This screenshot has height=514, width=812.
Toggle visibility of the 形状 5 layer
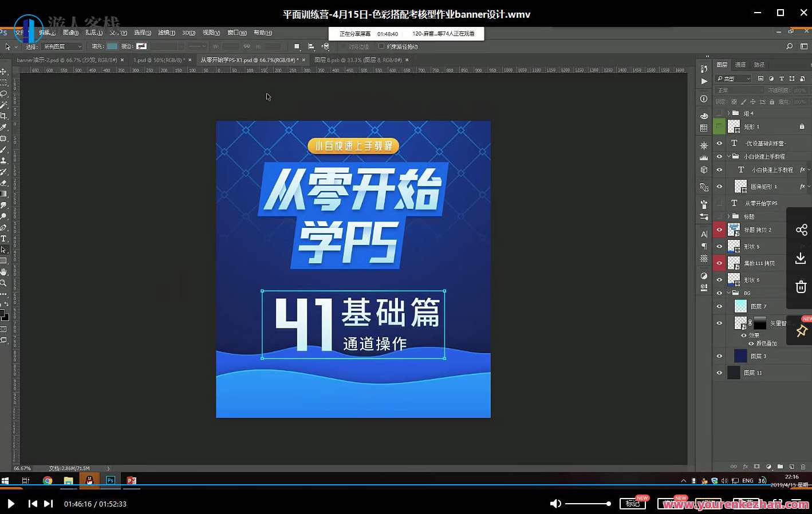(719, 246)
